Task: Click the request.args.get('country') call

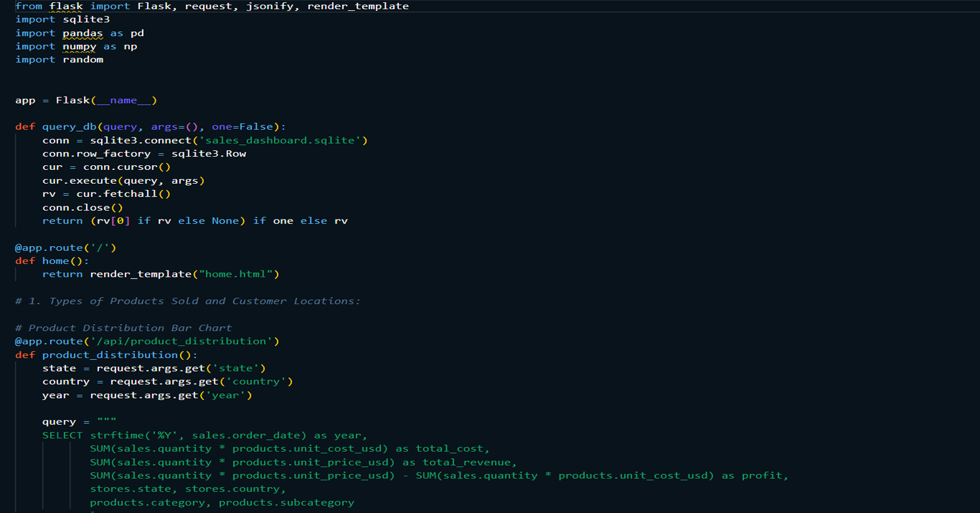Action: click(x=201, y=382)
